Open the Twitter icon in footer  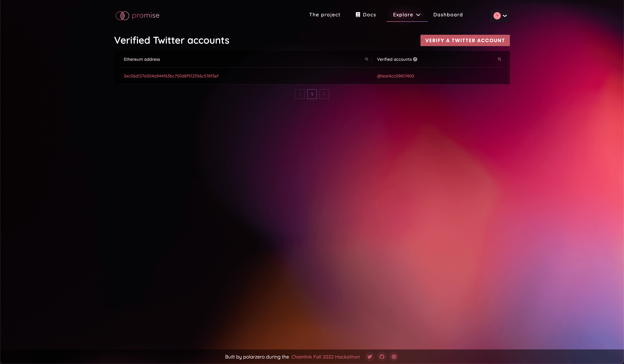coord(370,357)
